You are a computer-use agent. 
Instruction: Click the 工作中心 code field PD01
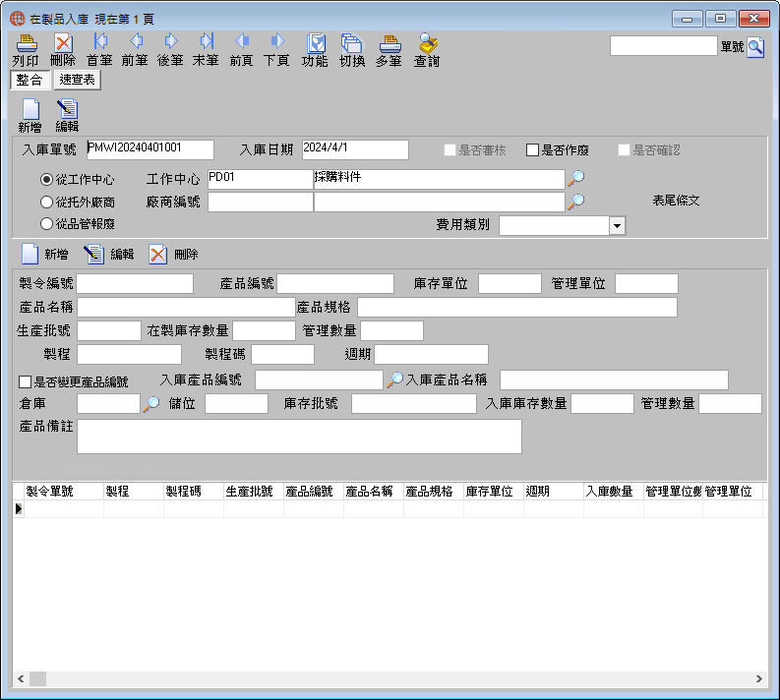[261, 180]
